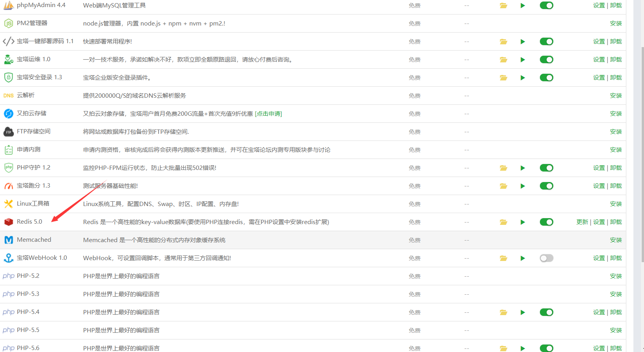Image resolution: width=644 pixels, height=352 pixels.
Task: Toggle switch for 宝塔运维 1.0
Action: [547, 60]
